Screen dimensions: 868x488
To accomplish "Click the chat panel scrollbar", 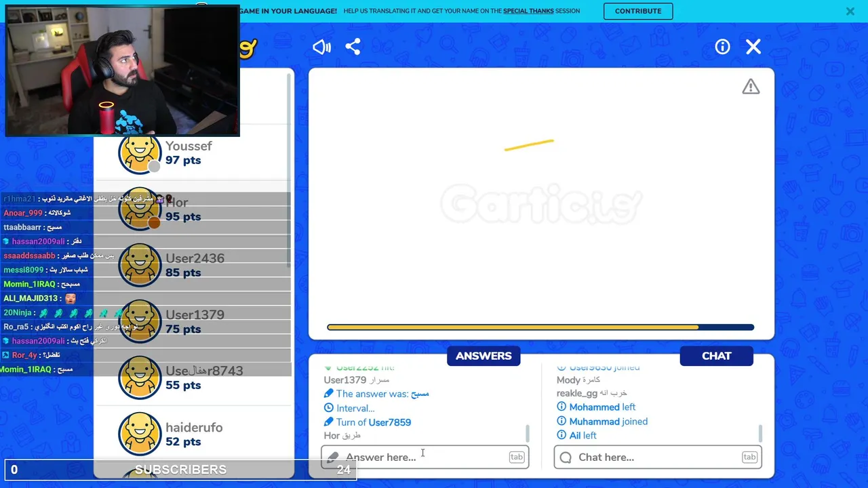I will click(760, 433).
